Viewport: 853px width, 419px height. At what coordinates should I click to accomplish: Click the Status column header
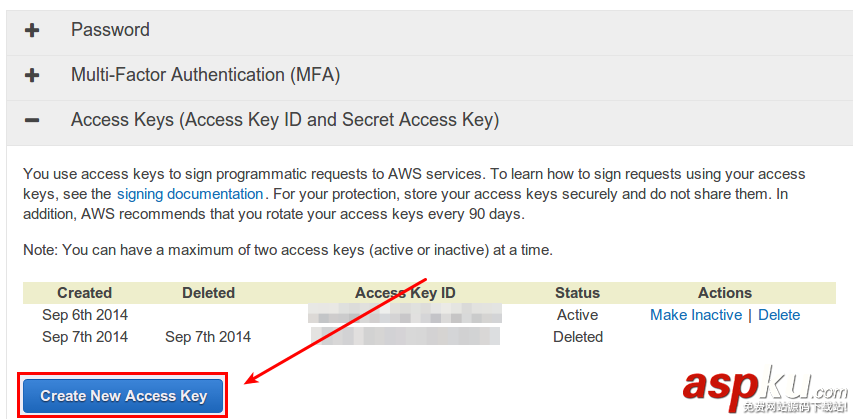[577, 293]
